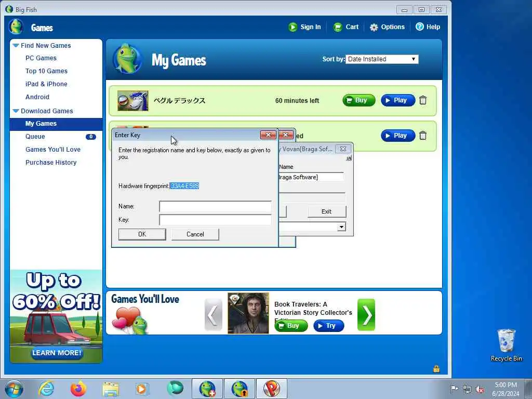Collapse the Find New Games section

pos(16,45)
